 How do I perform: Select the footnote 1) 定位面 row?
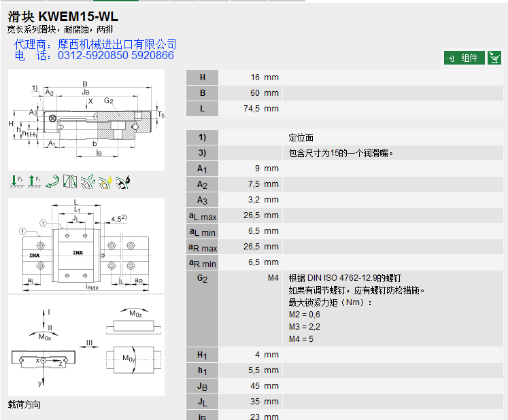click(301, 137)
